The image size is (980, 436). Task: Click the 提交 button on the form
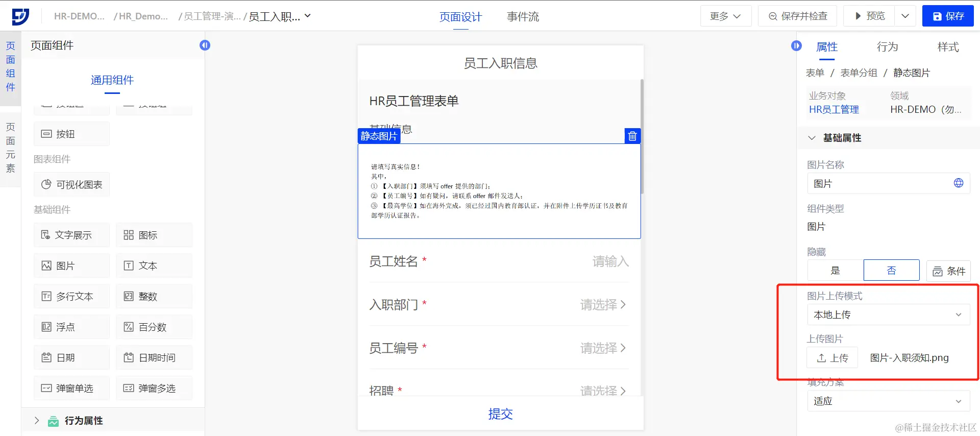pos(500,414)
